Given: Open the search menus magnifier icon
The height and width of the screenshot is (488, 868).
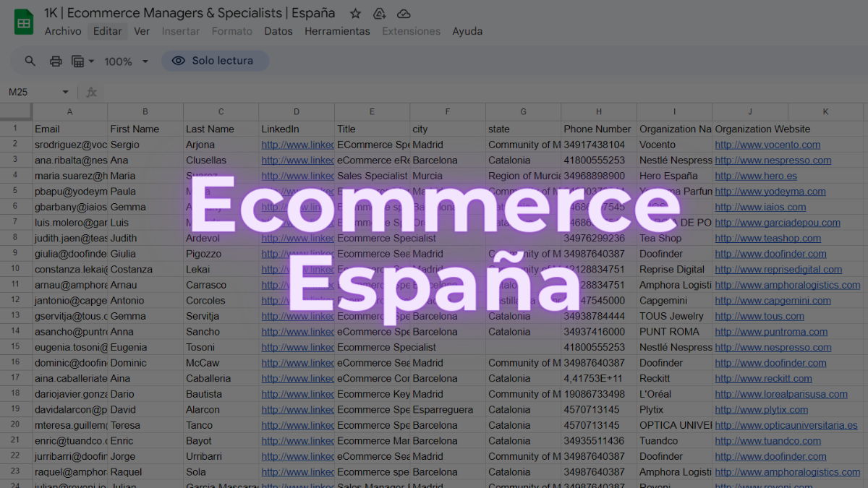Looking at the screenshot, I should point(30,61).
